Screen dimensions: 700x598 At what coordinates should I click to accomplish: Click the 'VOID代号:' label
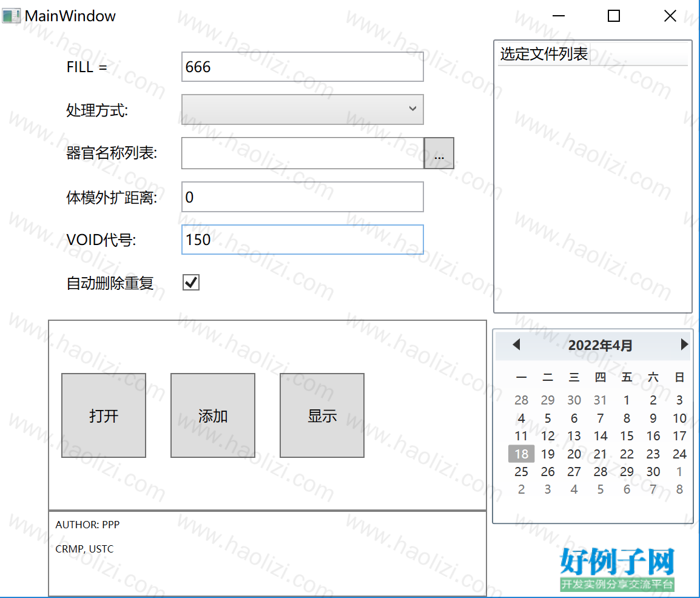click(101, 240)
